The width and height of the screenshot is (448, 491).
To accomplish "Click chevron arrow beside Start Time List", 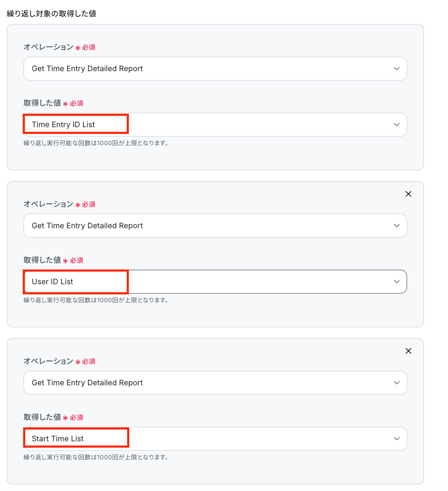I will point(396,439).
